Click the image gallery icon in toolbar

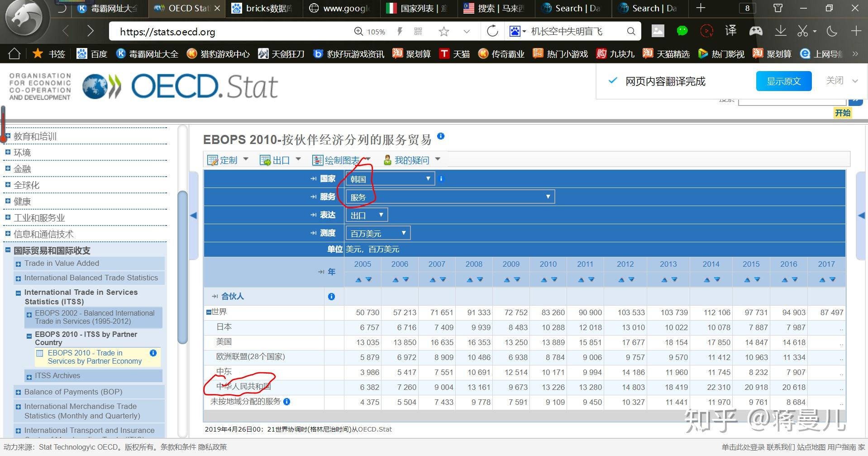[658, 31]
